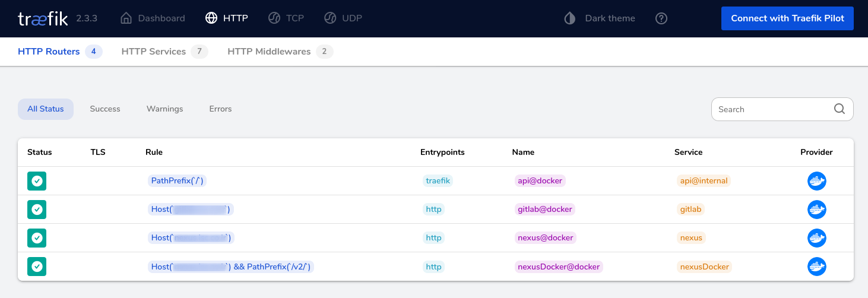The width and height of the screenshot is (868, 298).
Task: Select the HTTP Services tab
Action: point(164,52)
